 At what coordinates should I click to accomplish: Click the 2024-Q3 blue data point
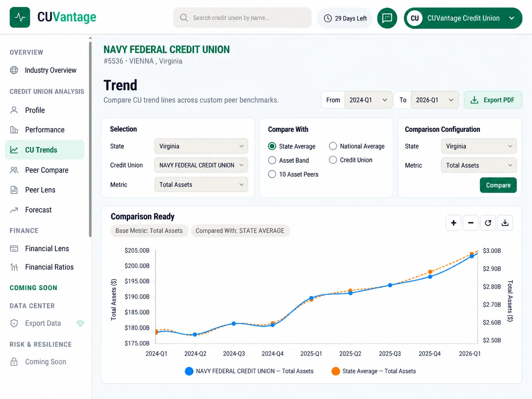[x=234, y=324]
